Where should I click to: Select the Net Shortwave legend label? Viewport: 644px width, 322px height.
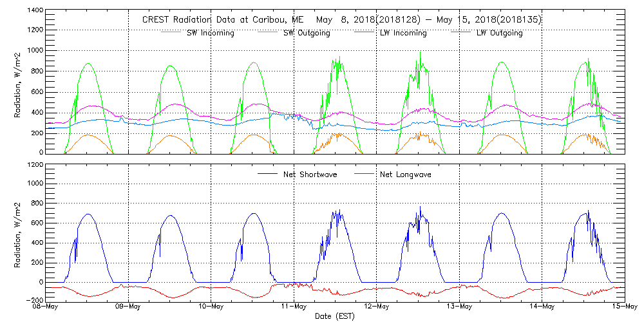[308, 175]
